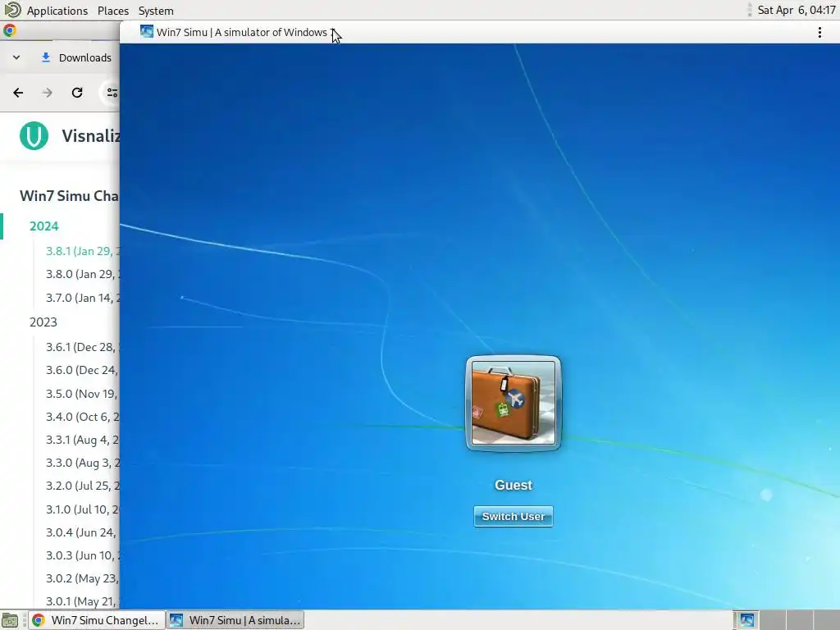Click the Guest user name label
Viewport: 840px width, 630px height.
[x=514, y=485]
